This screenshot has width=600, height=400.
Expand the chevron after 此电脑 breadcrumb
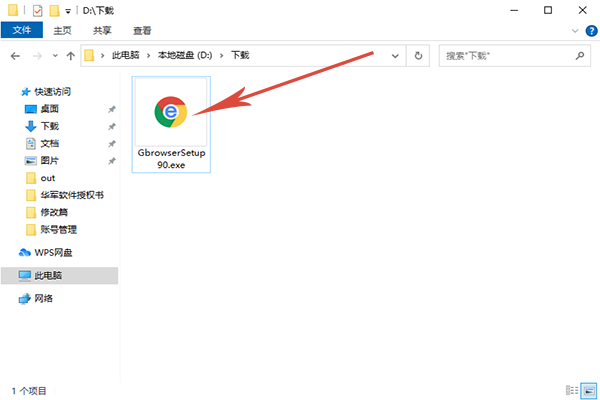click(x=148, y=56)
